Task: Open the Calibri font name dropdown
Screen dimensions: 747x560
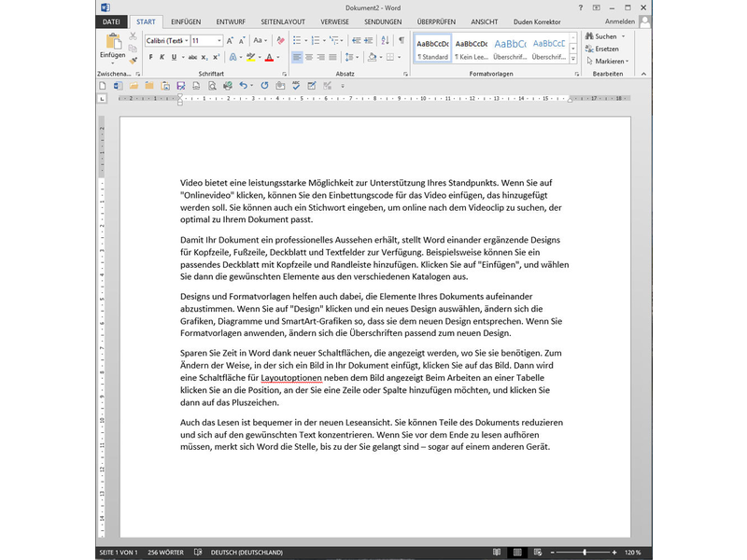Action: [186, 41]
